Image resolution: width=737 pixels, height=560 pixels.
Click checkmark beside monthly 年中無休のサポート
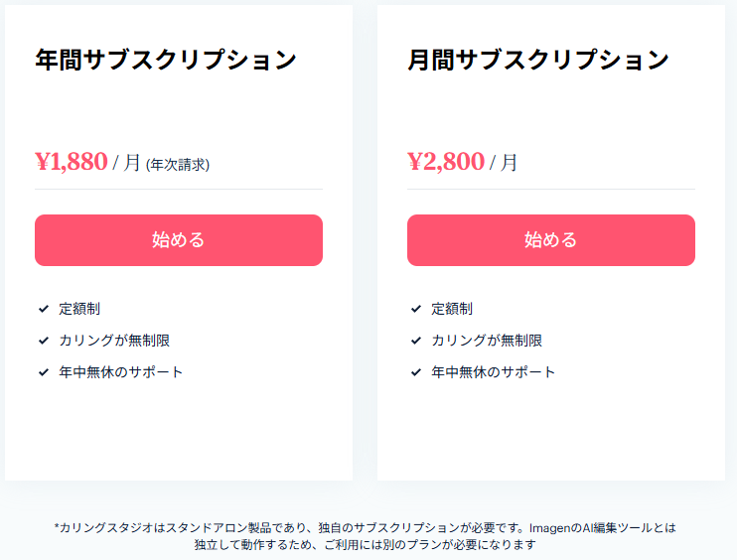tap(416, 372)
